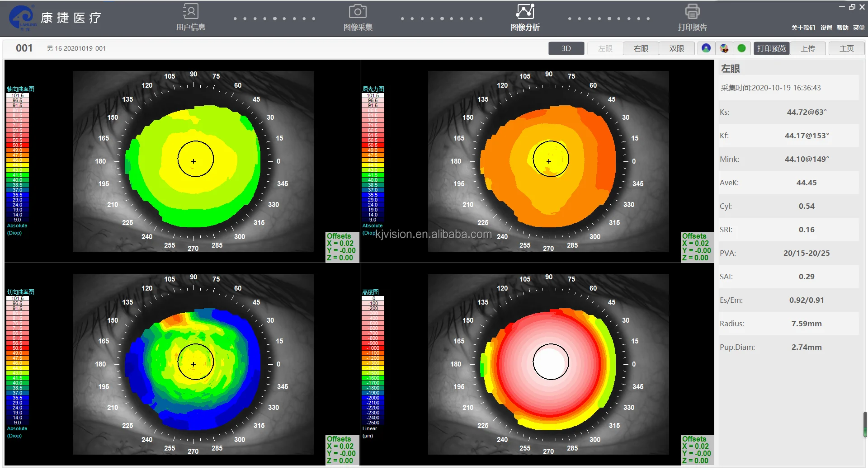Click the 上传 upload button
The width and height of the screenshot is (868, 470).
(x=808, y=48)
